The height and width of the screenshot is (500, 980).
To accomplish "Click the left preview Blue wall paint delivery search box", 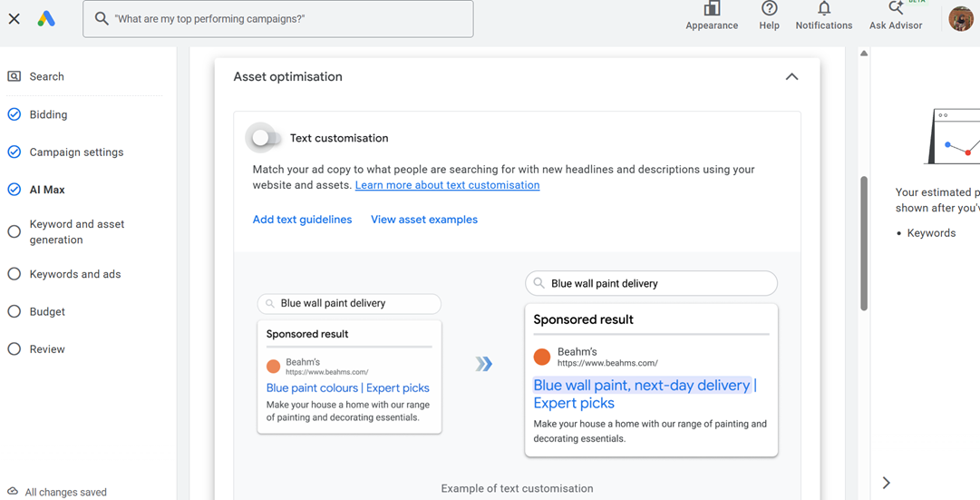I will pyautogui.click(x=349, y=303).
